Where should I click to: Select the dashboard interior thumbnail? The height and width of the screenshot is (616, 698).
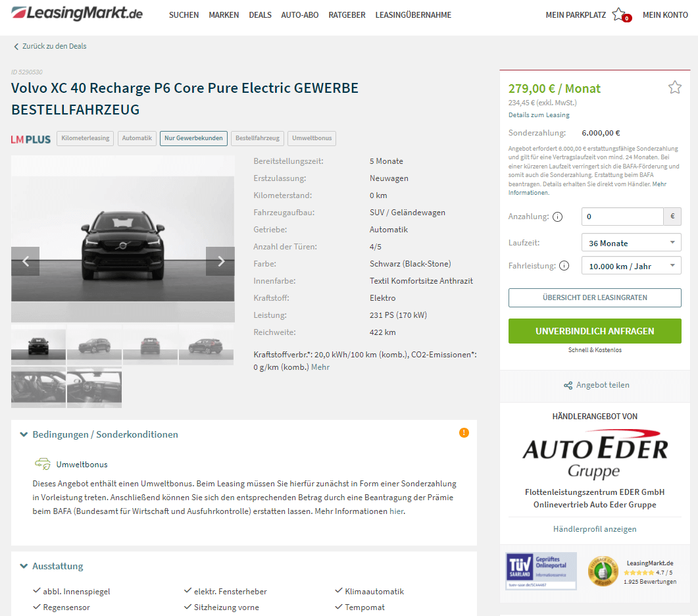tap(94, 387)
